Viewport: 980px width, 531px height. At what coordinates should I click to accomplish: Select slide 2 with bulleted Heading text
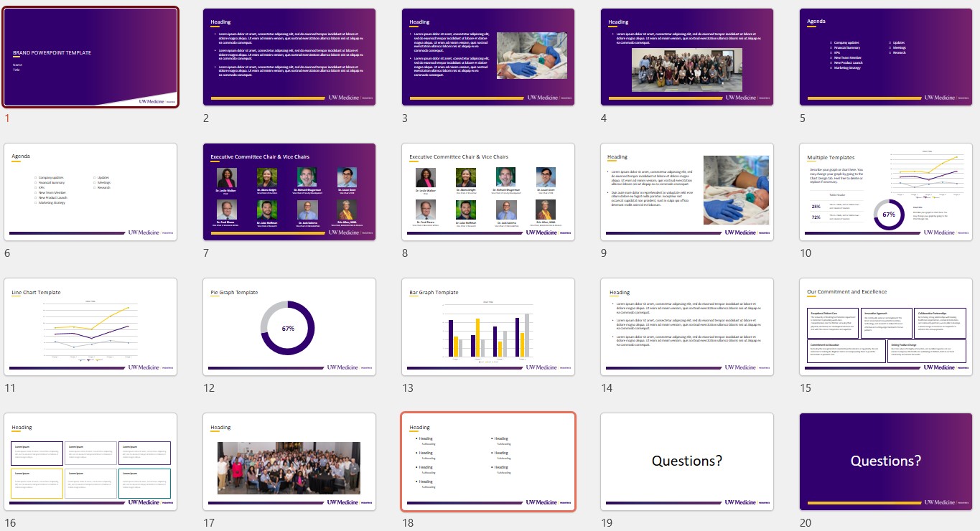pyautogui.click(x=289, y=56)
